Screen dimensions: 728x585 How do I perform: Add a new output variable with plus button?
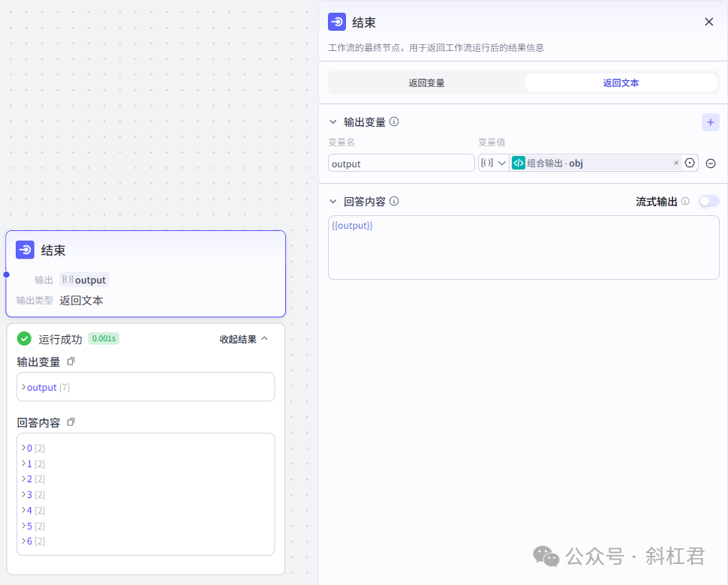(x=710, y=122)
